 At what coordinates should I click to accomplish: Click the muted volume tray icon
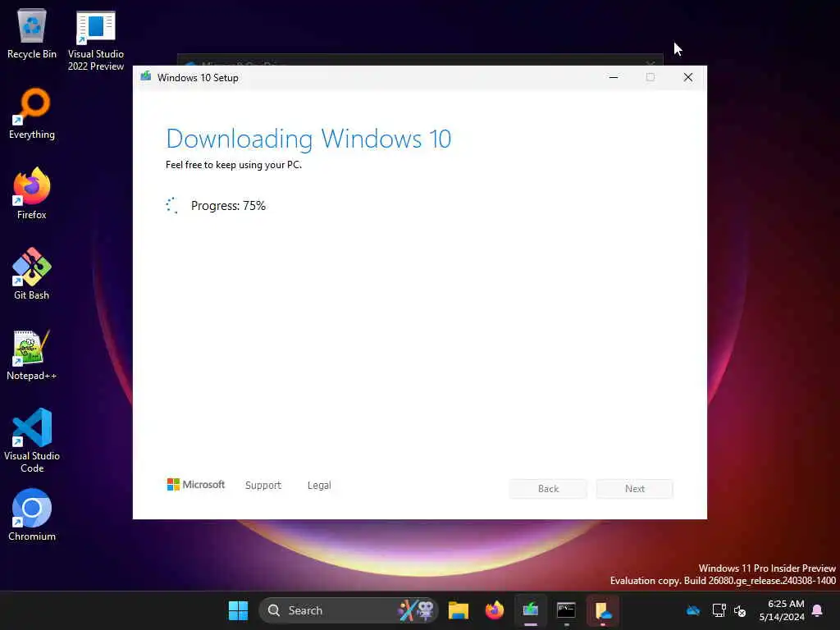740,610
